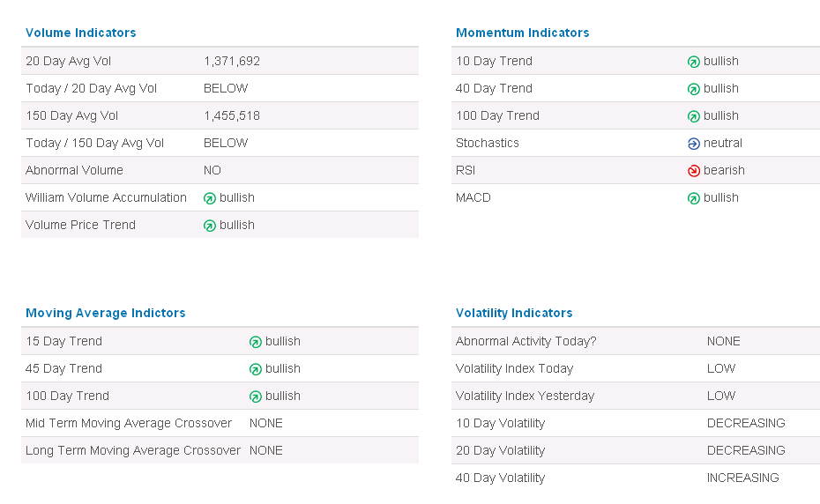Click the bearish text in the RSI row
The image size is (820, 504).
[x=724, y=170]
